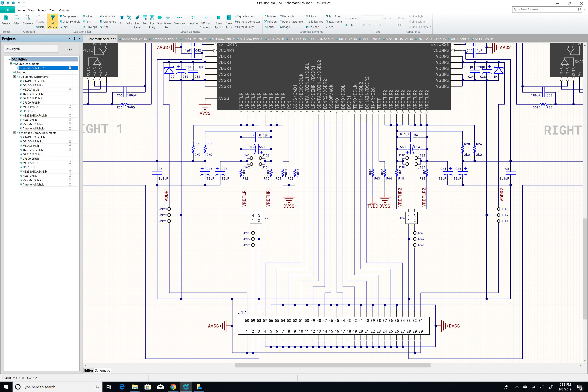The image size is (588, 392).
Task: Switch to the View ribbon tab
Action: [31, 10]
